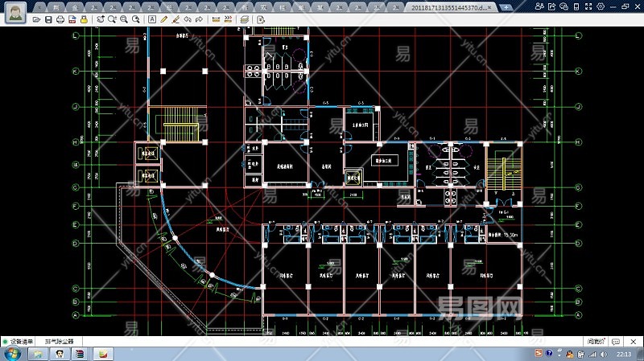644x361 pixels.
Task: Open the user avatar profile
Action: click(x=15, y=12)
